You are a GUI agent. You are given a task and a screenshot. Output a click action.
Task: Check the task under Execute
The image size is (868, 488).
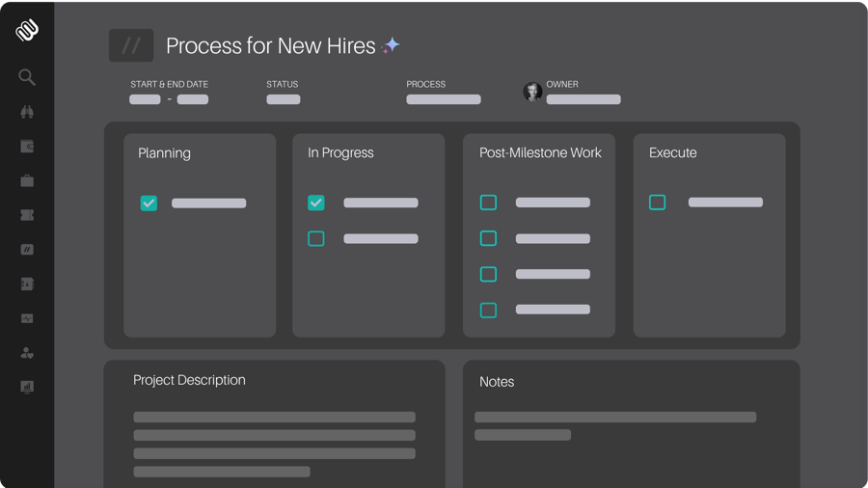658,203
